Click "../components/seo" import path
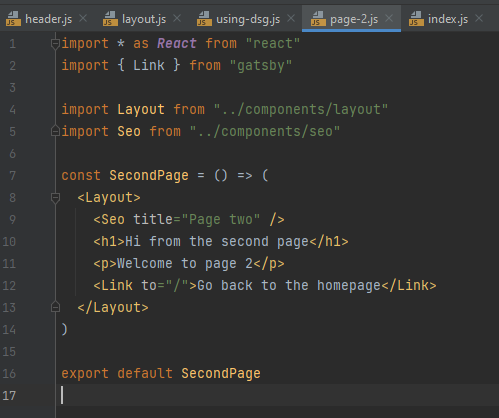The width and height of the screenshot is (499, 418). pos(265,132)
